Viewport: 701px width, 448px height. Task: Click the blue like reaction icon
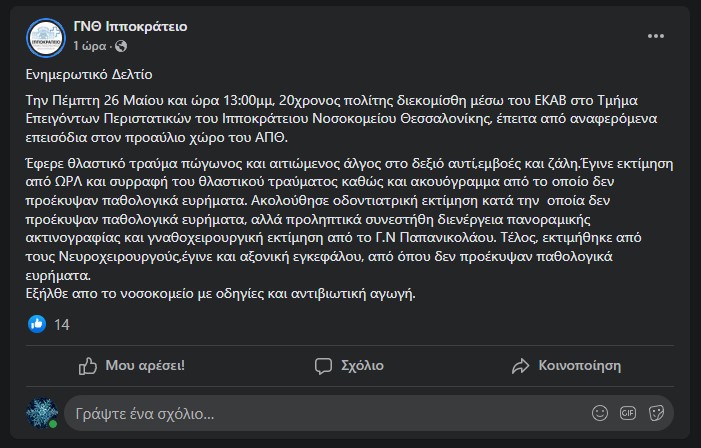pos(37,324)
